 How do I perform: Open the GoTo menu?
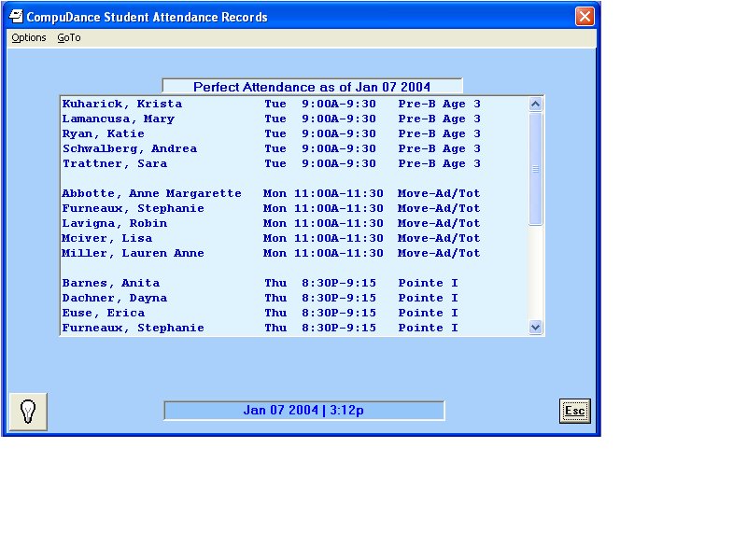pos(69,37)
